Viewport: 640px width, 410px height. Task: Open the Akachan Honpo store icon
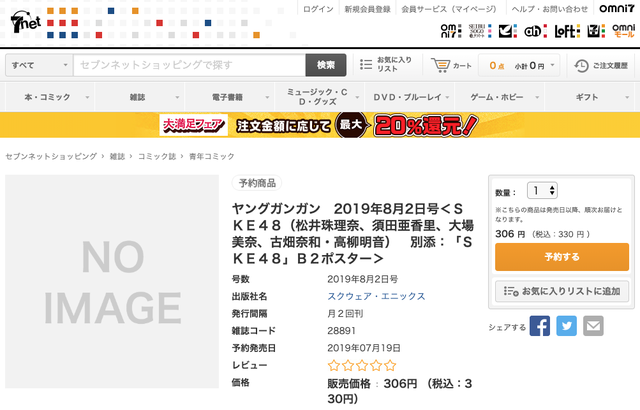coord(535,31)
